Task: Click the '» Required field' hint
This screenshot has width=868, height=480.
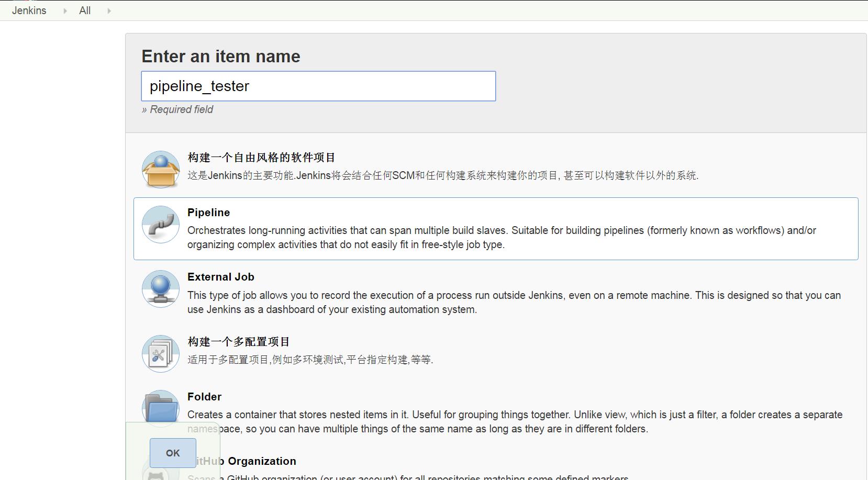Action: (177, 109)
